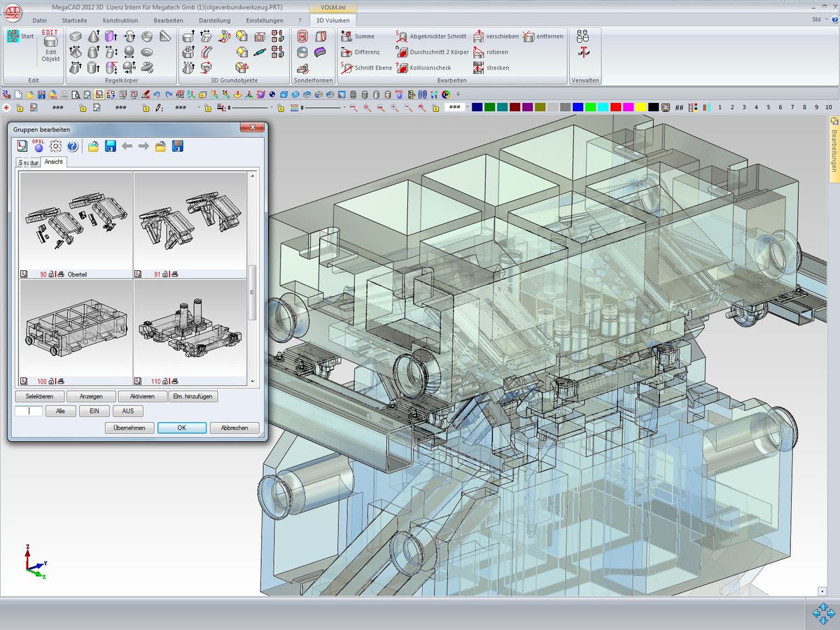Open the Konstruktion ribbon tab
Viewport: 840px width, 630px height.
[x=120, y=20]
